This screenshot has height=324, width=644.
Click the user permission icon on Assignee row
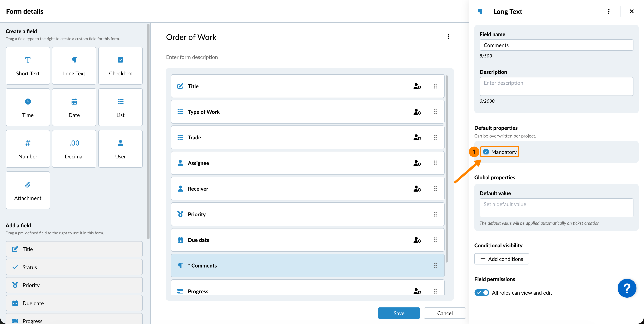pyautogui.click(x=417, y=163)
